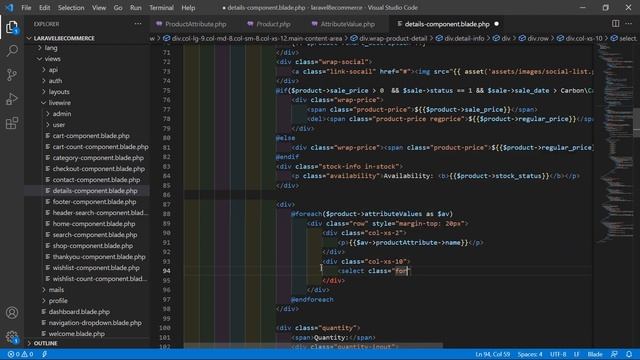Change indentation via Spaces: 4
Viewport: 640px width, 360px height.
pyautogui.click(x=530, y=354)
